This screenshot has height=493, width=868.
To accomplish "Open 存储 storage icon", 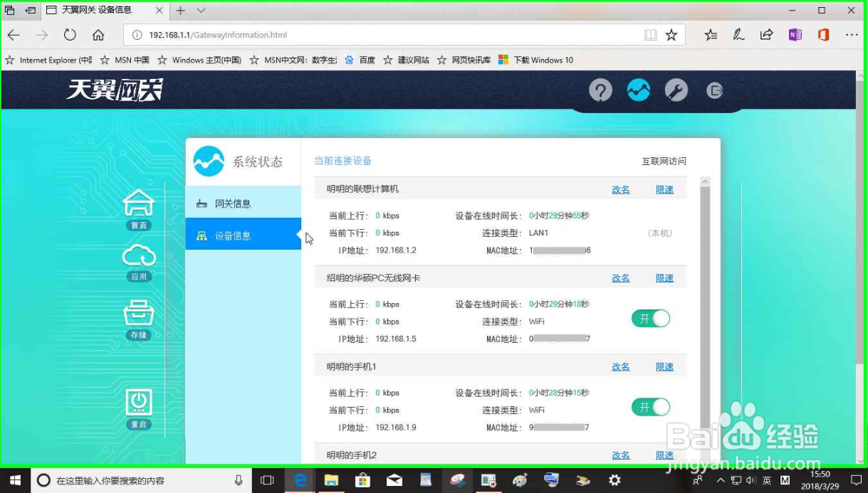I will (x=138, y=319).
